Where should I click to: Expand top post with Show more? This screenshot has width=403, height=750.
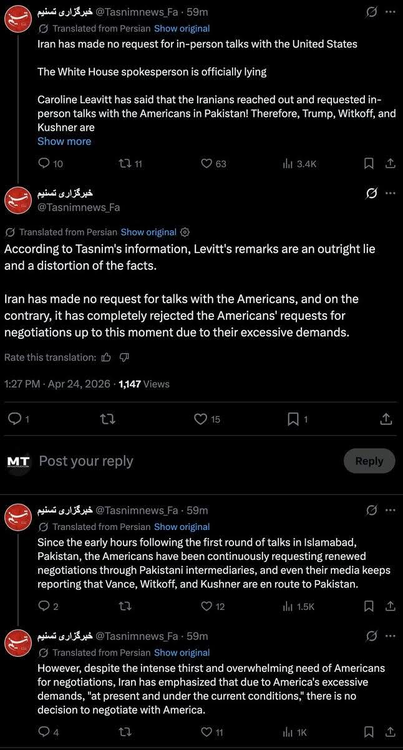[x=64, y=141]
